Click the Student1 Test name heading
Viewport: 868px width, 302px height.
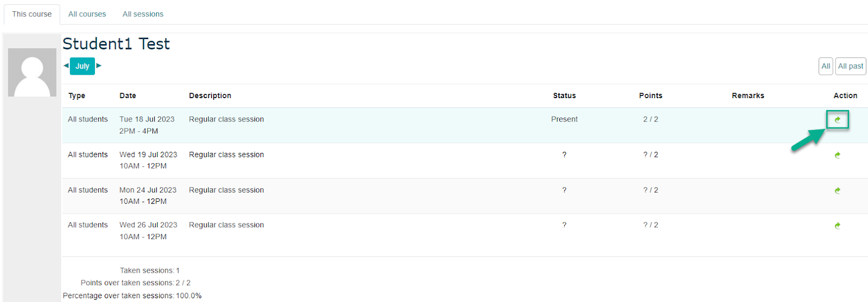tap(116, 43)
